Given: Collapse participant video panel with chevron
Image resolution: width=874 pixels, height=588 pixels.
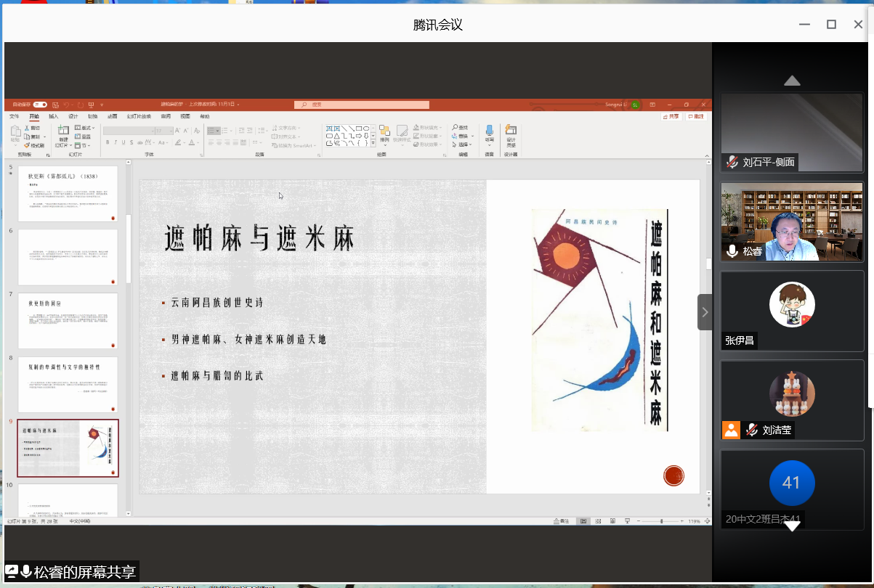Looking at the screenshot, I should click(x=704, y=312).
